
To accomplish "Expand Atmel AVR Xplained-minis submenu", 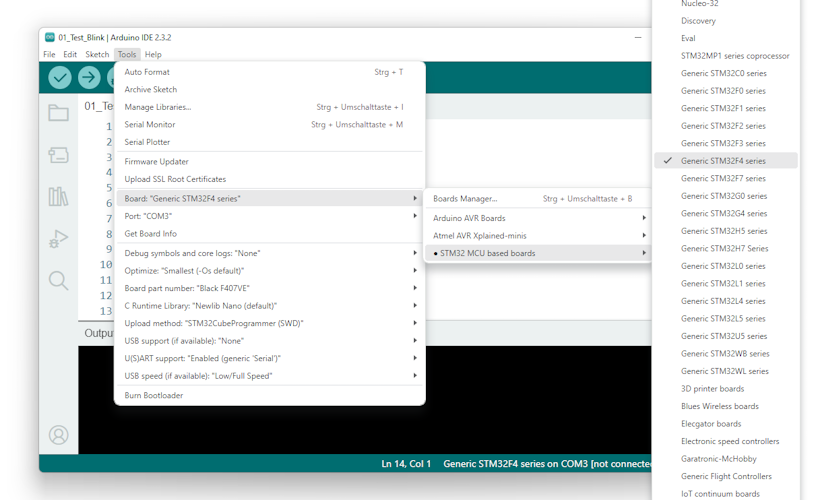I will pos(538,235).
